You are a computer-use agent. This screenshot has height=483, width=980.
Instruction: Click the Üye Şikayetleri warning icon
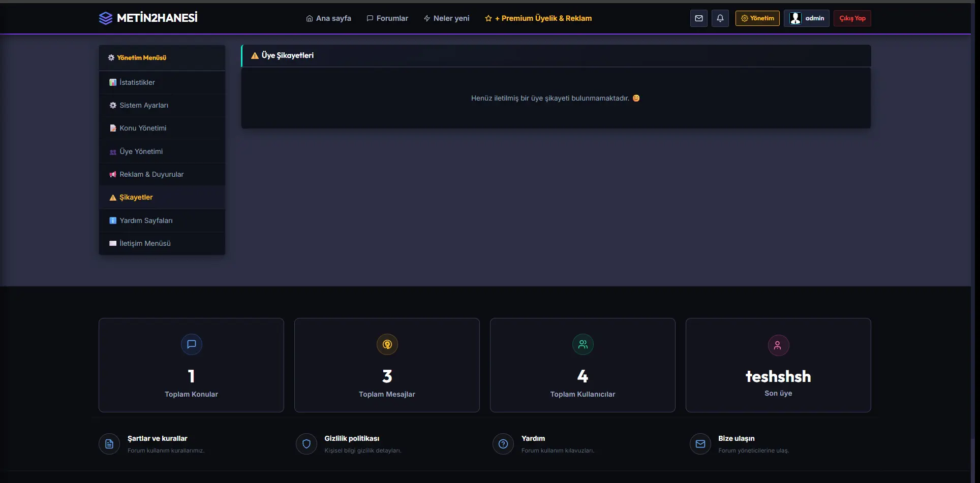255,56
